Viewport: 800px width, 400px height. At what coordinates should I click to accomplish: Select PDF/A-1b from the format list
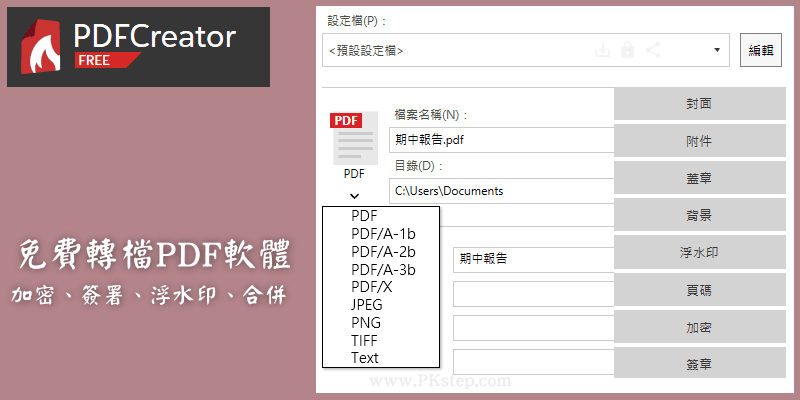(383, 234)
